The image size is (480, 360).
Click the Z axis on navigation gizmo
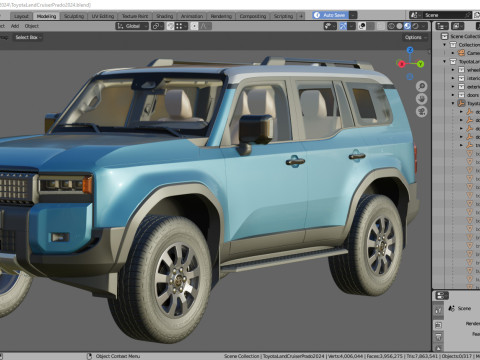tap(410, 50)
